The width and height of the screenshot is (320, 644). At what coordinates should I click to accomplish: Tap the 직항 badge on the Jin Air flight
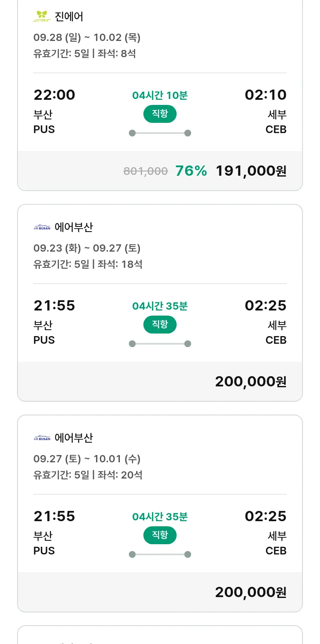click(160, 114)
